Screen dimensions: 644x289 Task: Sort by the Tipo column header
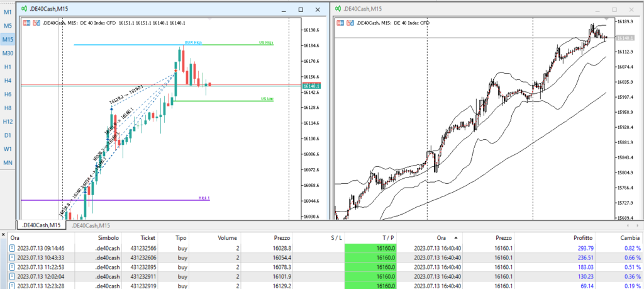point(175,238)
